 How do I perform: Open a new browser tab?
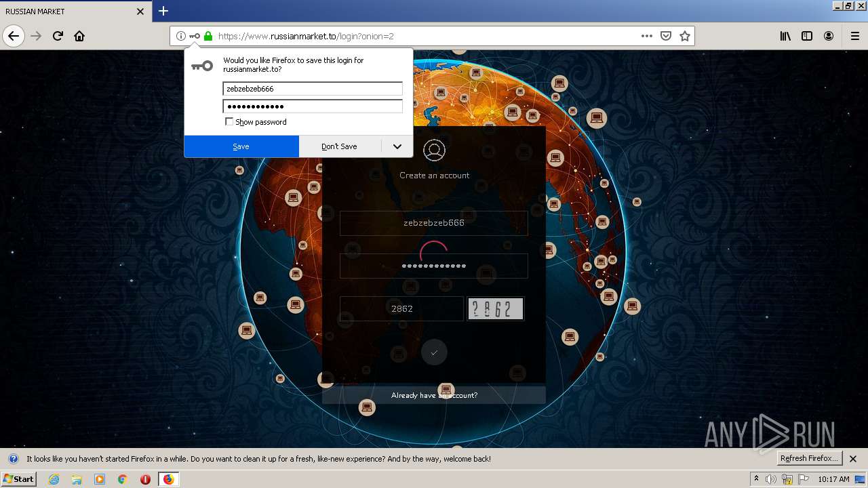[x=163, y=11]
